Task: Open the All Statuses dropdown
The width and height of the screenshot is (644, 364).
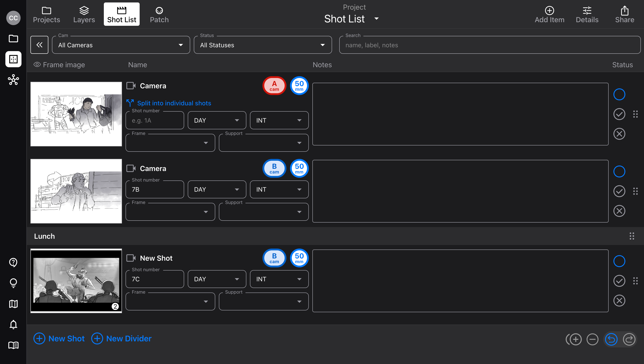Action: (x=262, y=45)
